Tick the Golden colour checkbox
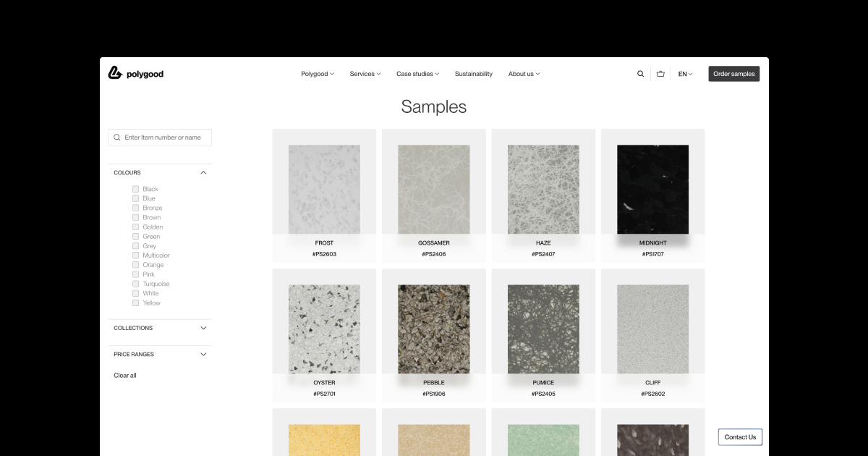868x456 pixels. [135, 227]
